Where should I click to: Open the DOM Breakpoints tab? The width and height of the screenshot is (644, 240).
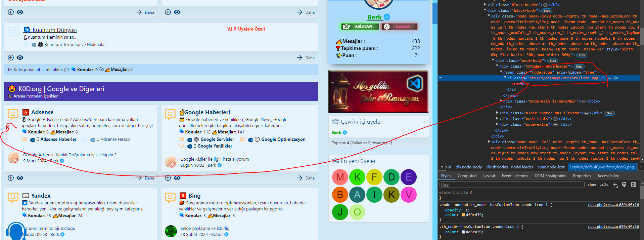click(550, 176)
